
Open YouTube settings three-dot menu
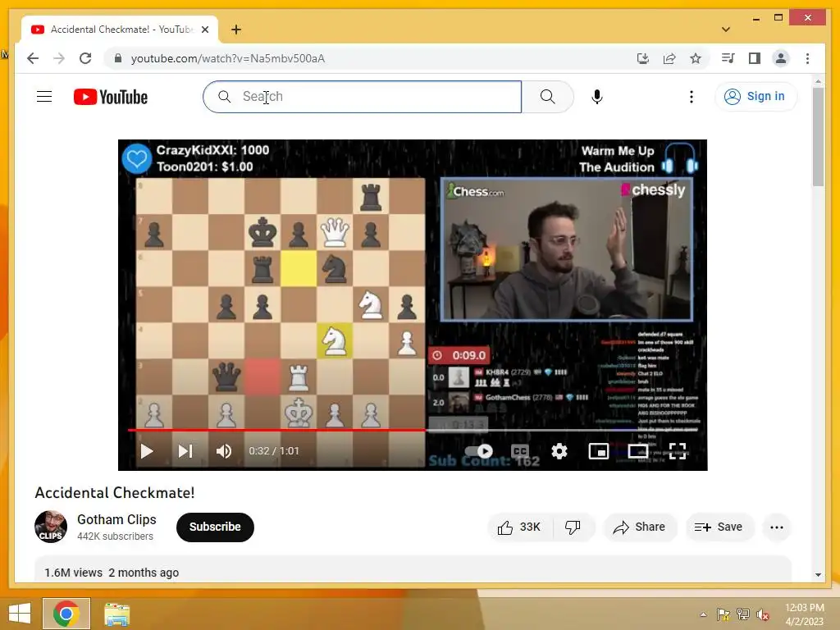click(692, 97)
